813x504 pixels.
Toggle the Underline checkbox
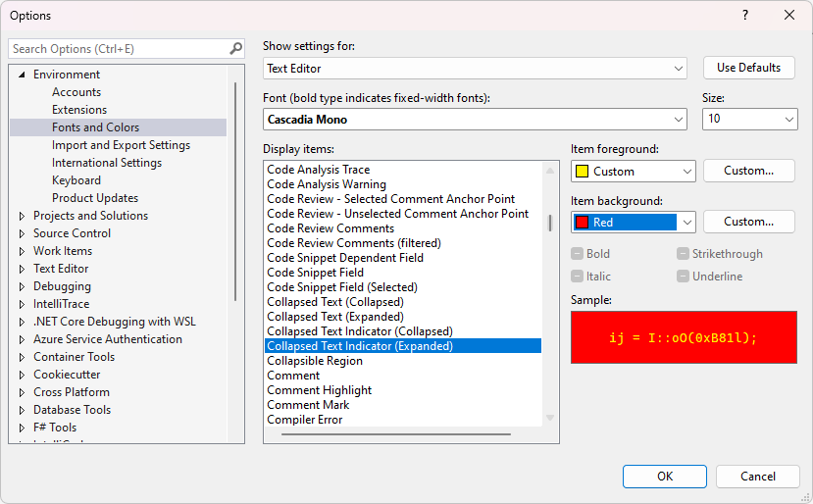pos(683,276)
